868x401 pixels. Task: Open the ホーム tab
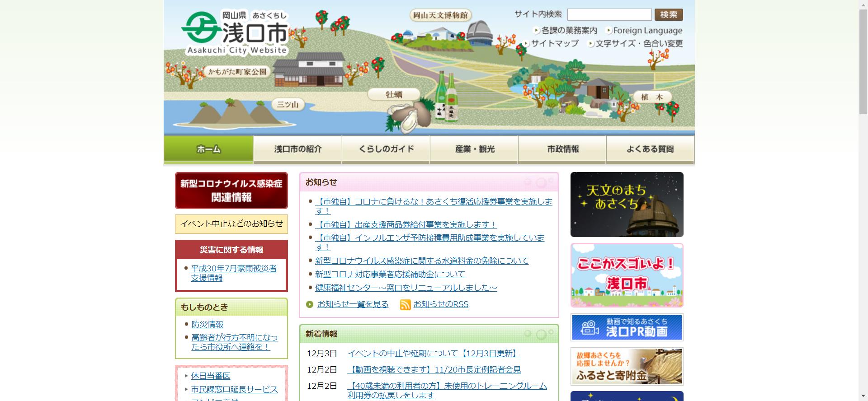pos(208,149)
